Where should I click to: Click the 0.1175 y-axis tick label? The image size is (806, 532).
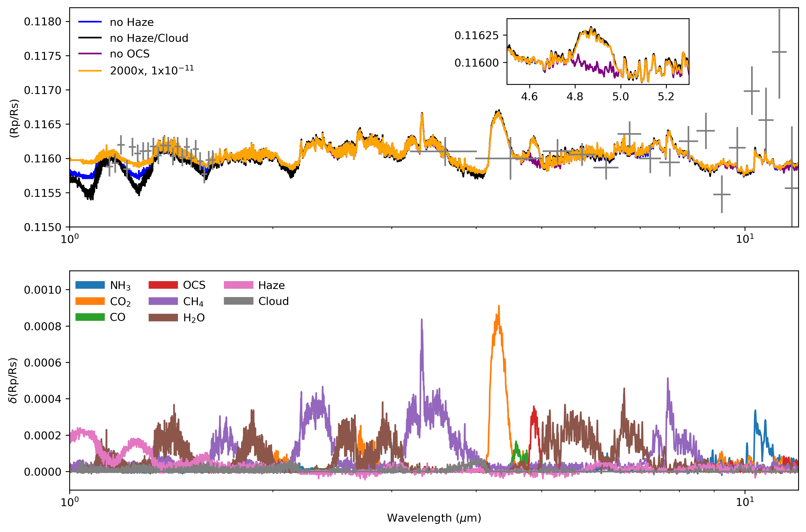[43, 56]
